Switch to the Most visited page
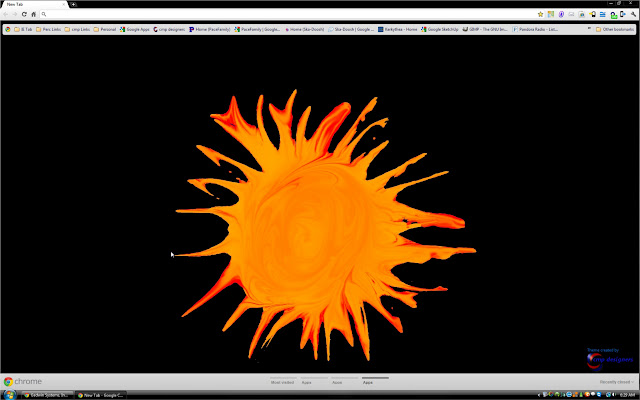 (282, 382)
